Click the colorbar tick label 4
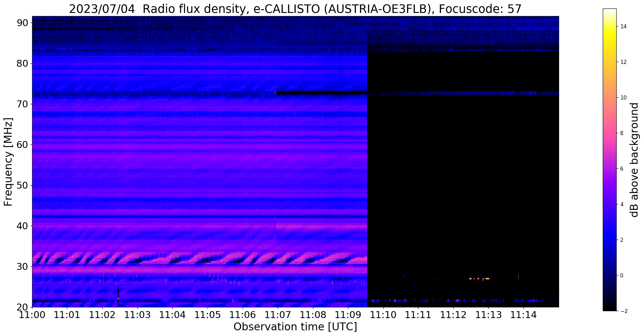 [x=621, y=204]
